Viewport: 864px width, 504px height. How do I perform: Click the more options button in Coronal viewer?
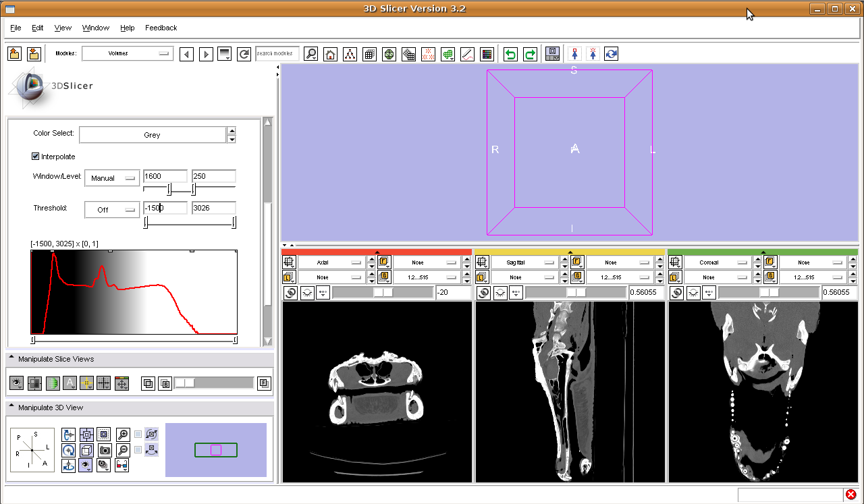(709, 293)
